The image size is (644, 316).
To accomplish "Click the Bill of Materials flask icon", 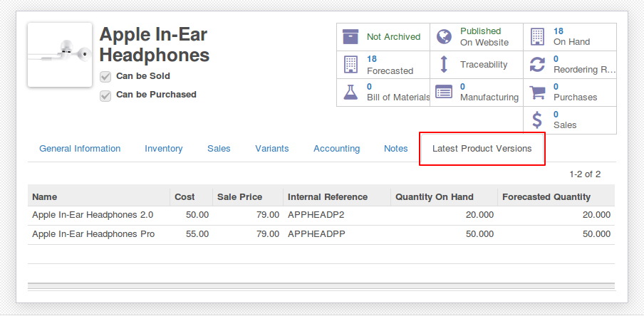I will [350, 92].
